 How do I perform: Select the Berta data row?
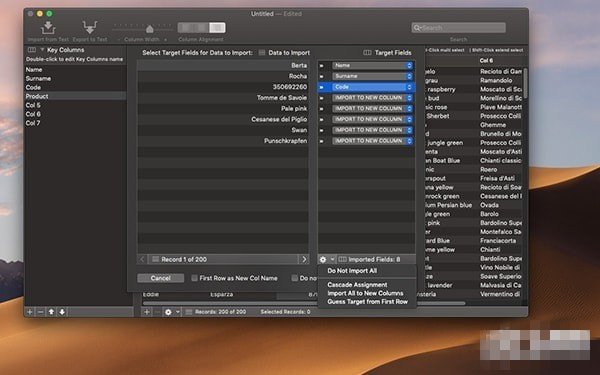tap(223, 65)
